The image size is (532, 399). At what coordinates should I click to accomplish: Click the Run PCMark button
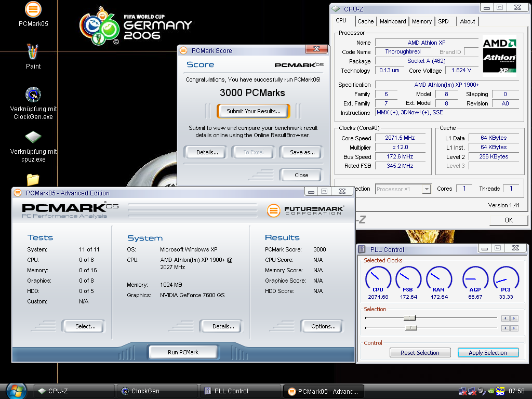pos(183,352)
